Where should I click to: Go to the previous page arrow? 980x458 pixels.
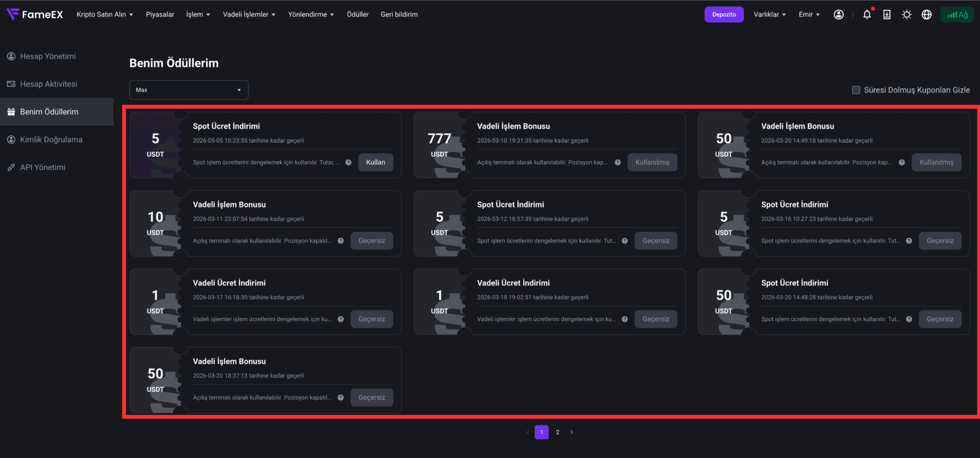(x=528, y=432)
